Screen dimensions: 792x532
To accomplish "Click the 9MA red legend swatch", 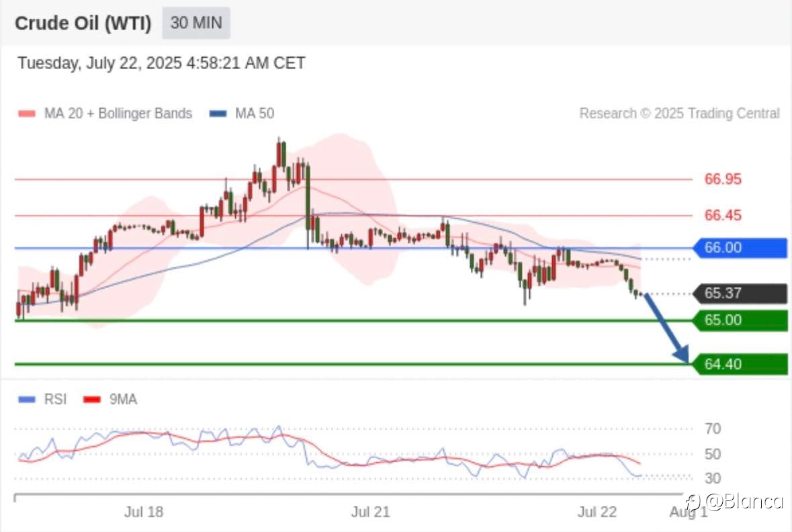I will tap(91, 400).
